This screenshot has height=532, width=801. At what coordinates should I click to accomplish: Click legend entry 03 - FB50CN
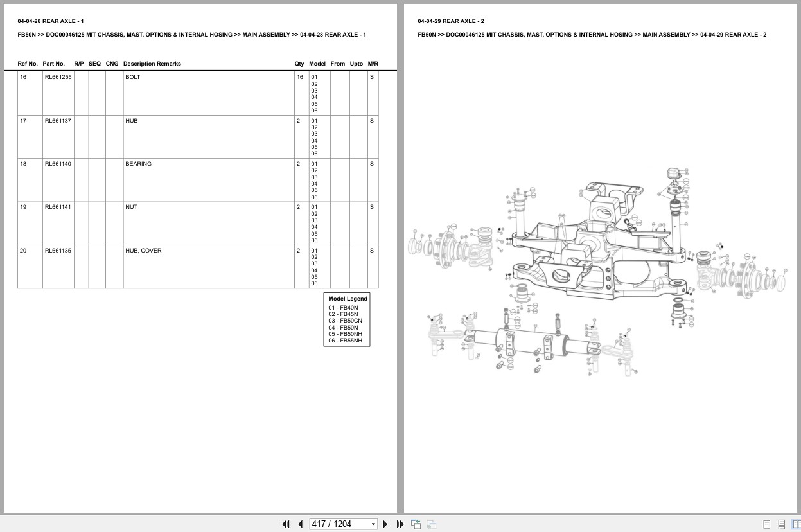click(x=346, y=321)
